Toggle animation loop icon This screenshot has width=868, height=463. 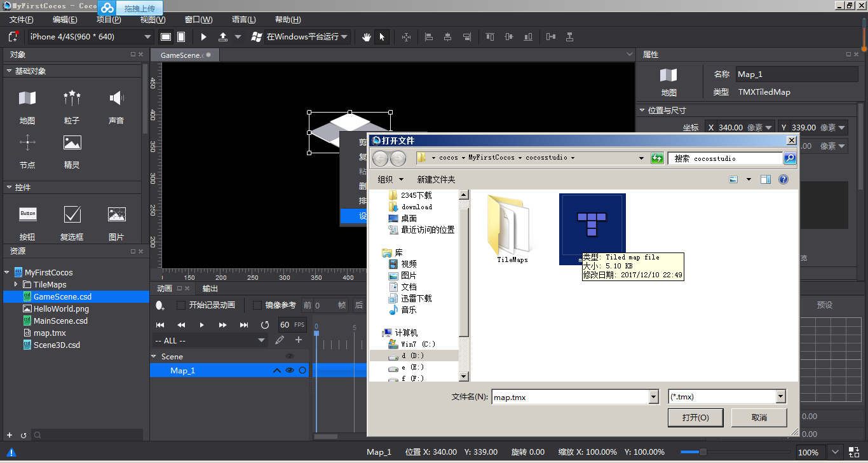point(265,325)
